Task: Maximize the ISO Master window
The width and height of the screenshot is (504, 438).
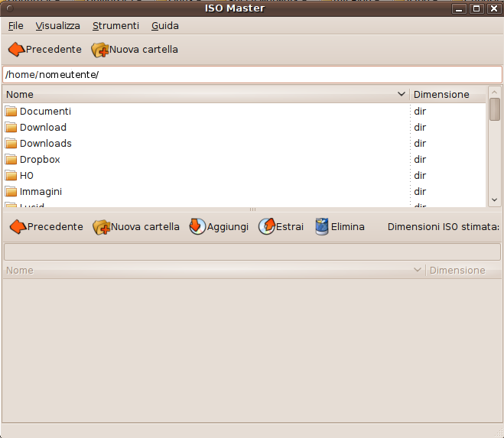Action: [x=476, y=8]
